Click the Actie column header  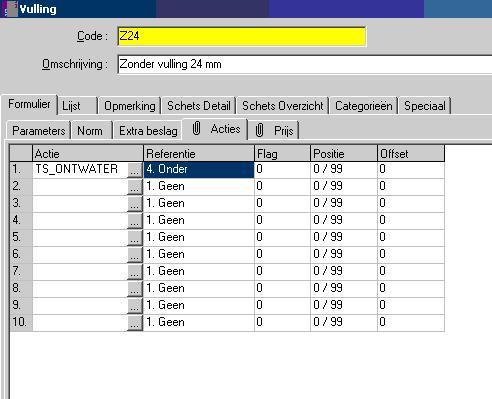tap(88, 153)
